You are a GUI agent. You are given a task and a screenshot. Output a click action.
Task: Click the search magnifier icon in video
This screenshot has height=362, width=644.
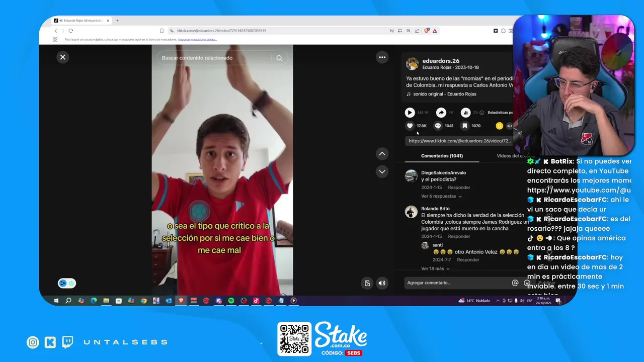click(279, 58)
